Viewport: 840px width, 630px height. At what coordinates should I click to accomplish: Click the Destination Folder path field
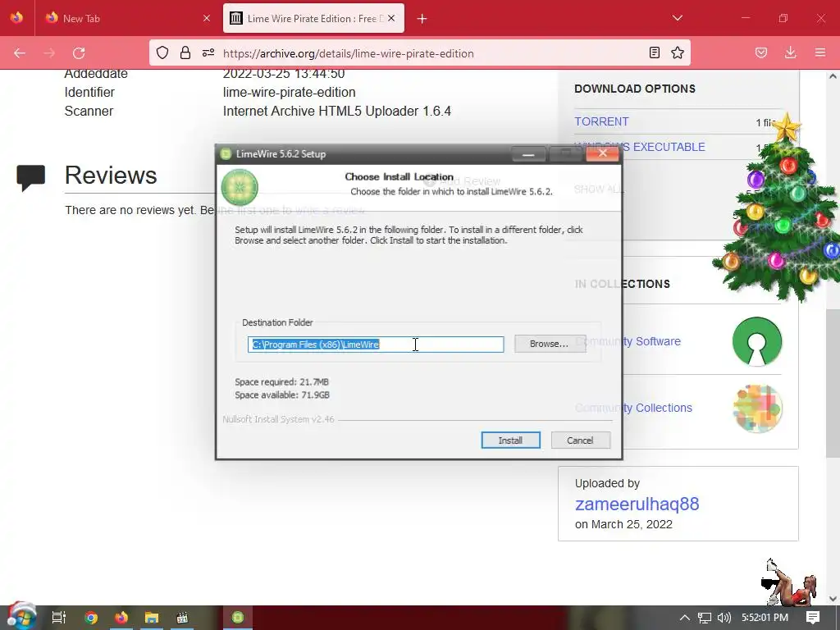(376, 345)
